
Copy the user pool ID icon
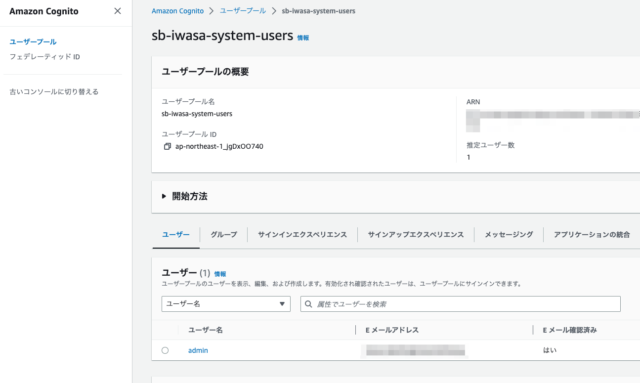[167, 146]
